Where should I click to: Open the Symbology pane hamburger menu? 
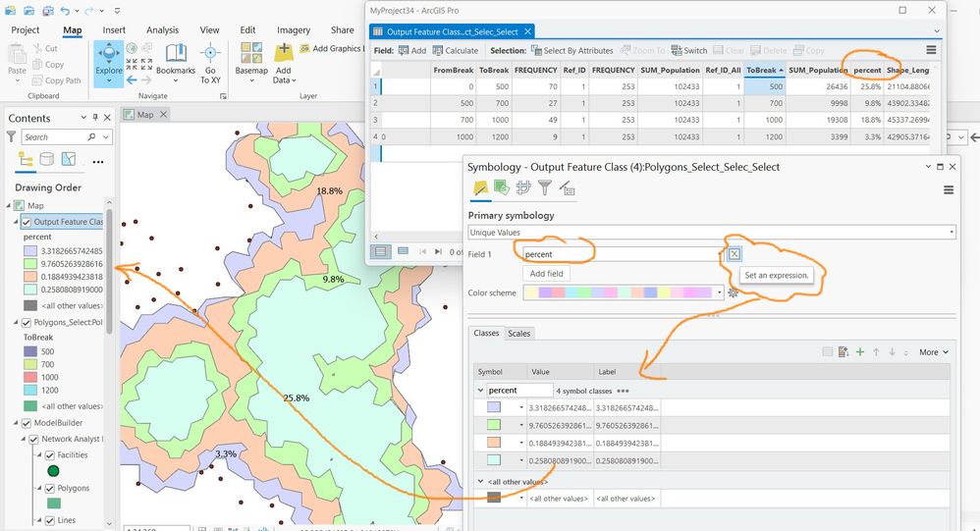[949, 189]
